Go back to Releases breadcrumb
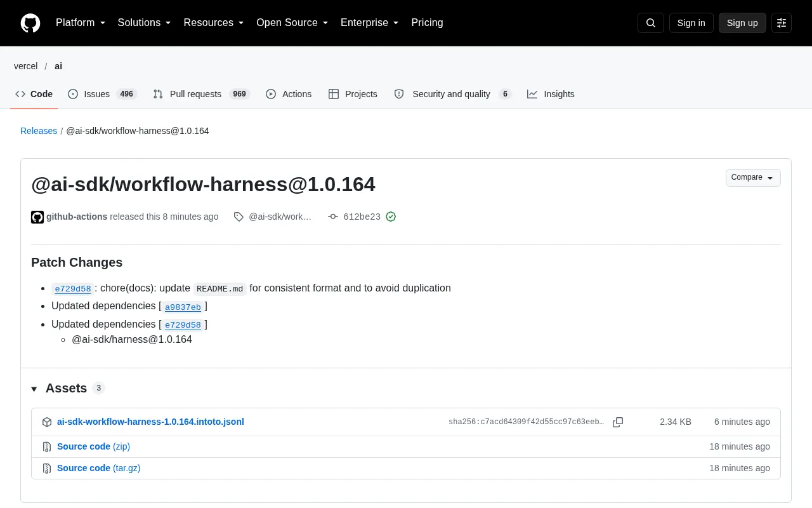 pos(39,131)
